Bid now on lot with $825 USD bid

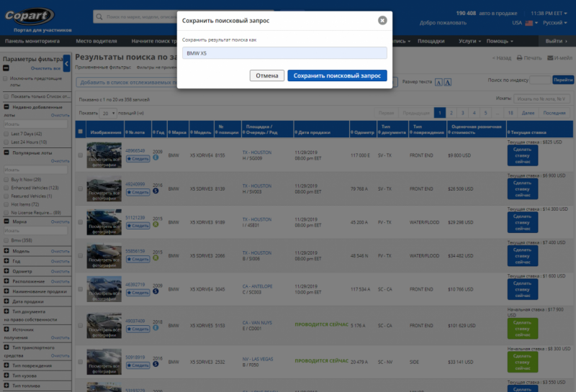point(523,155)
